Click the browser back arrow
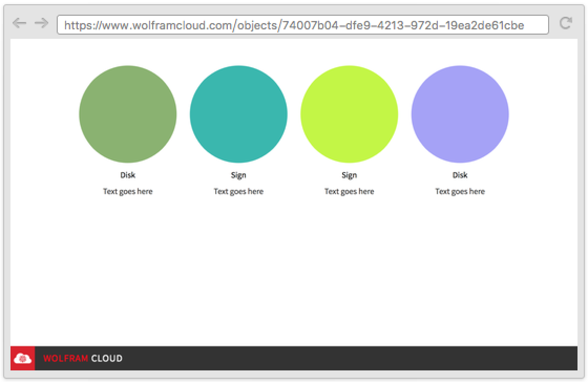Image resolution: width=588 pixels, height=383 pixels. (x=19, y=23)
